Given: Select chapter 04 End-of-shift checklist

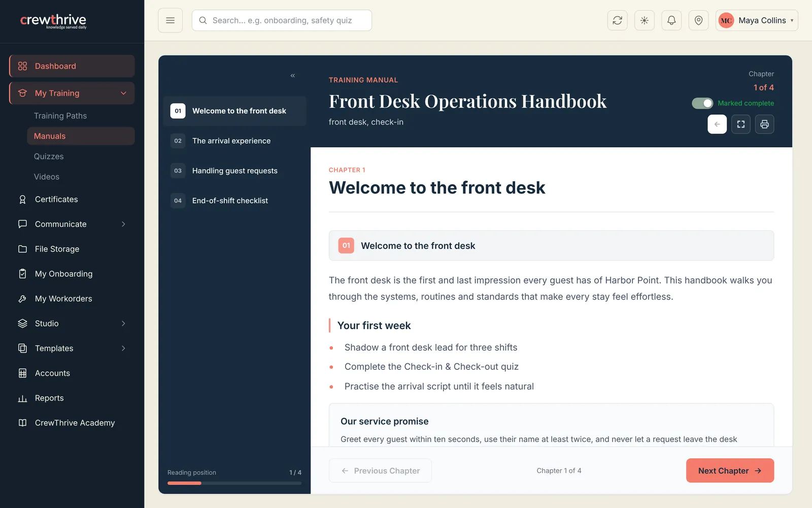Looking at the screenshot, I should pyautogui.click(x=235, y=201).
